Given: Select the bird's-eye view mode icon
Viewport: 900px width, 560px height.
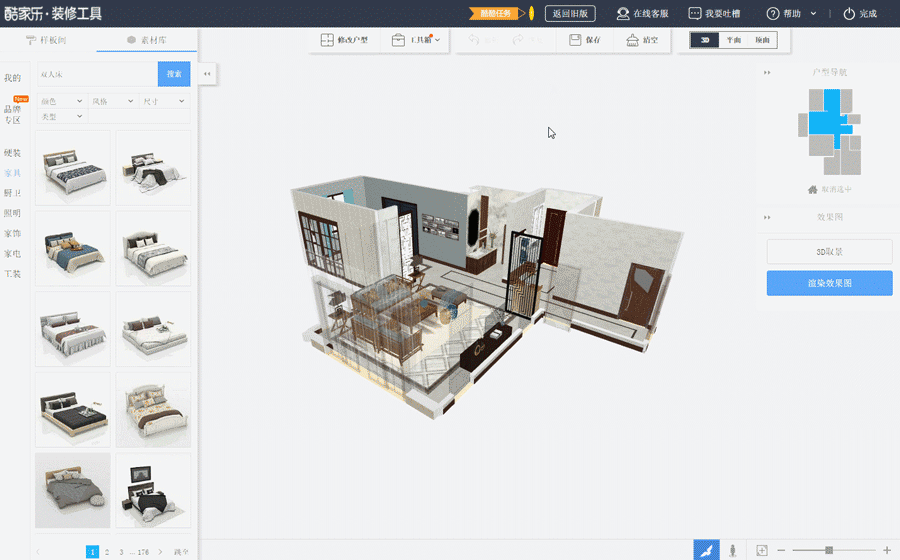Looking at the screenshot, I should [x=706, y=551].
